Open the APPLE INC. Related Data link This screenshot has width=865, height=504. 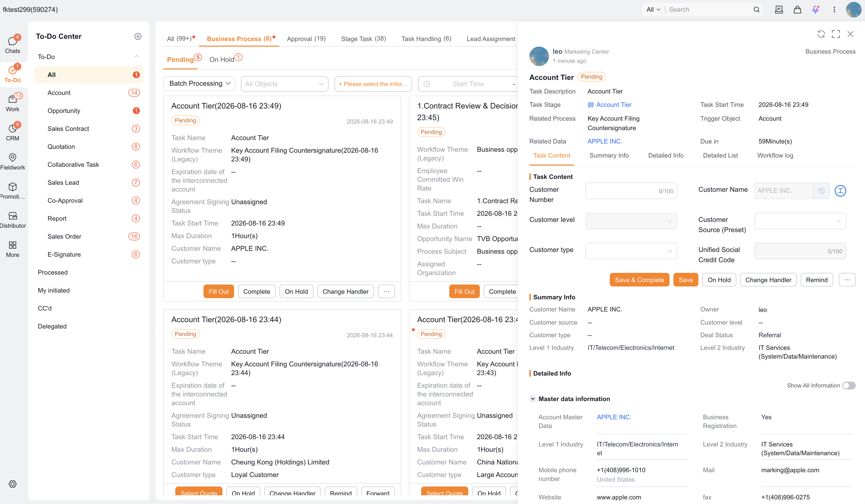click(x=604, y=141)
